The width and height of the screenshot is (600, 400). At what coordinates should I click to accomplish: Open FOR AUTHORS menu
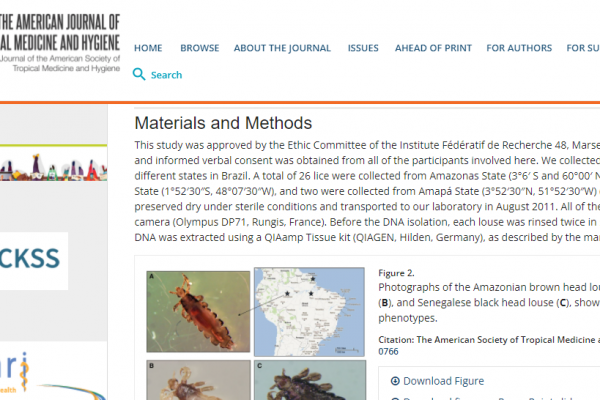519,48
